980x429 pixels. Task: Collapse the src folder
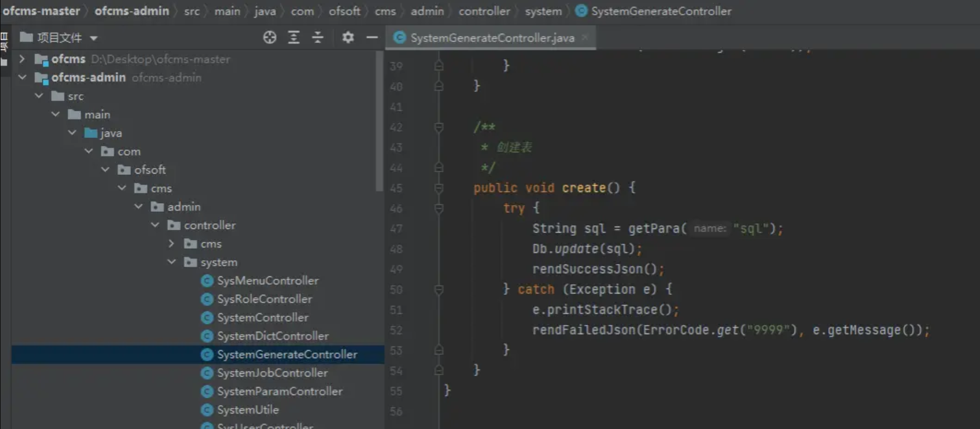click(39, 96)
